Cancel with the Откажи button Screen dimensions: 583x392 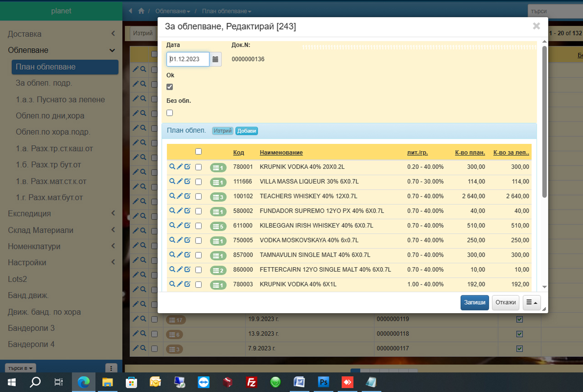click(x=506, y=302)
